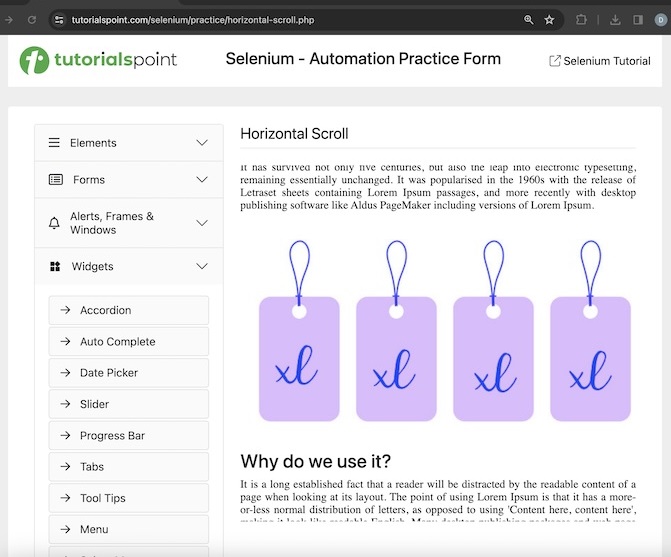Screen dimensions: 671x557
Task: Click the Forms list icon
Action: [55, 180]
